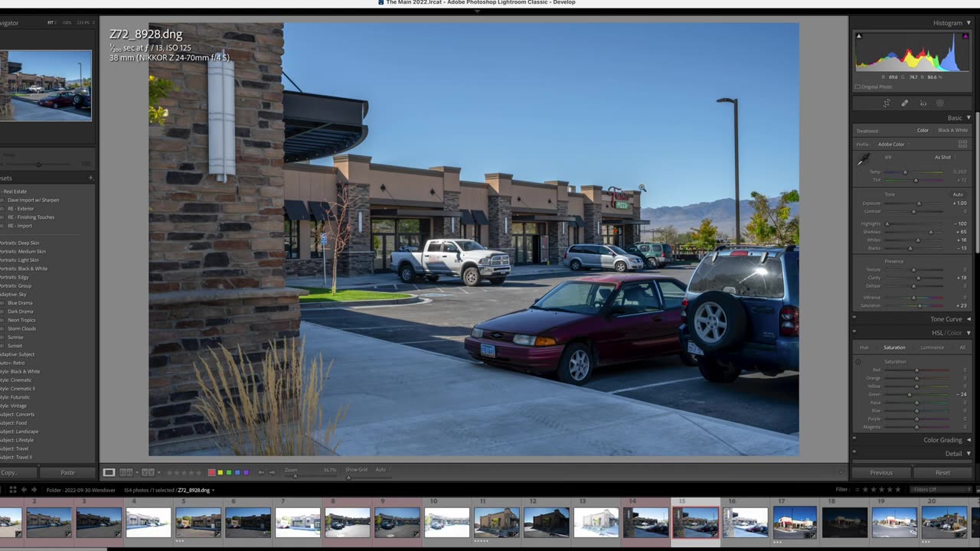This screenshot has width=980, height=551.
Task: Open the Profile Browser grid icon
Action: tap(962, 144)
